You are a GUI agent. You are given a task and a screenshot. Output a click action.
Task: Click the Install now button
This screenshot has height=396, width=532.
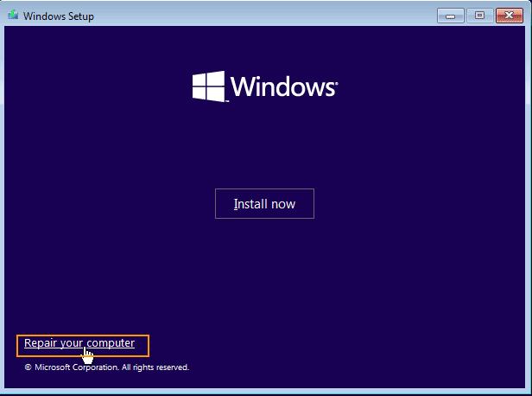click(264, 203)
